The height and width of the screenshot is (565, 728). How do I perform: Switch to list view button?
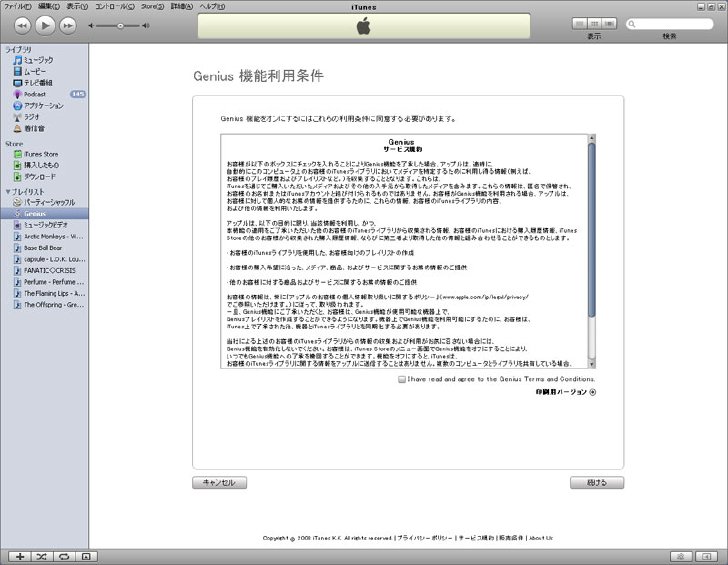click(x=579, y=24)
